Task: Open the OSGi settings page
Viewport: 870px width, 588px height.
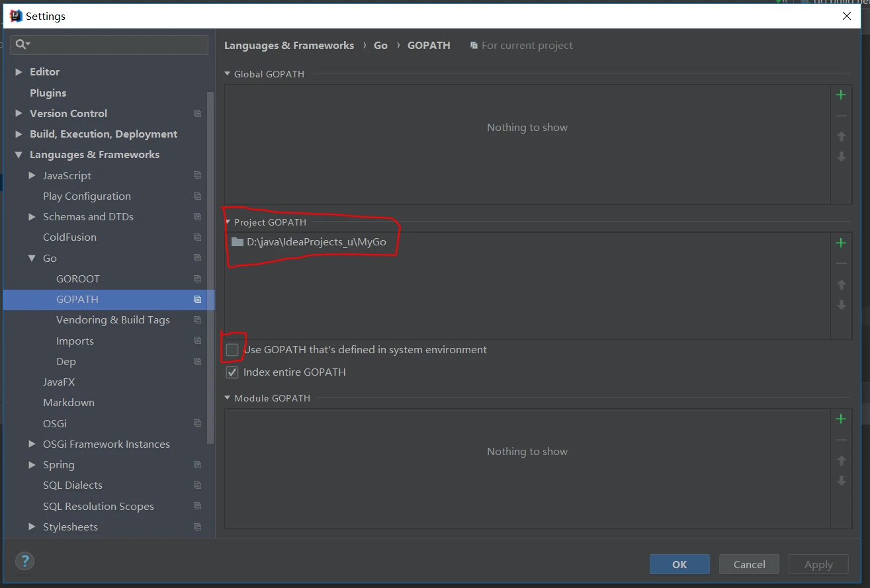Action: click(55, 424)
